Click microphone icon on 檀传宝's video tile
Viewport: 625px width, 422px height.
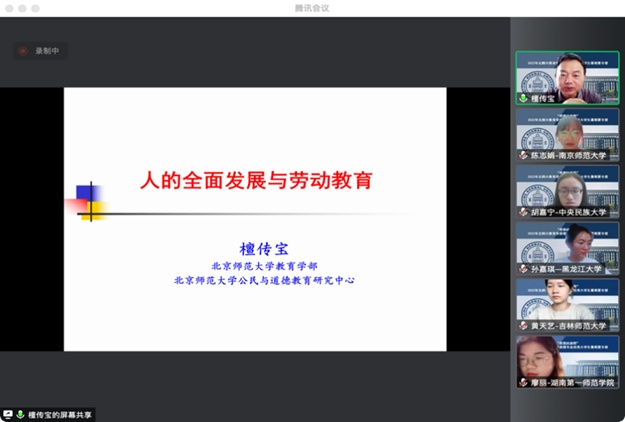point(522,99)
